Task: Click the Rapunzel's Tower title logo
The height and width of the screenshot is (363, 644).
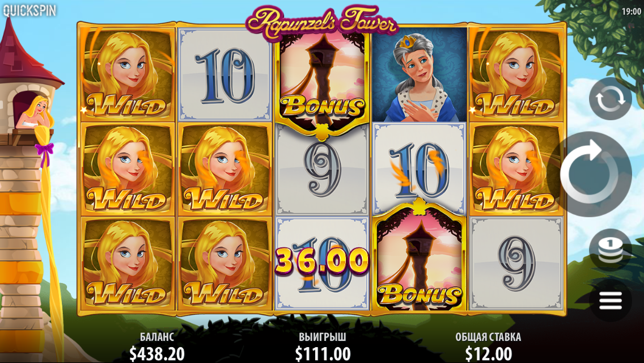Action: click(321, 20)
